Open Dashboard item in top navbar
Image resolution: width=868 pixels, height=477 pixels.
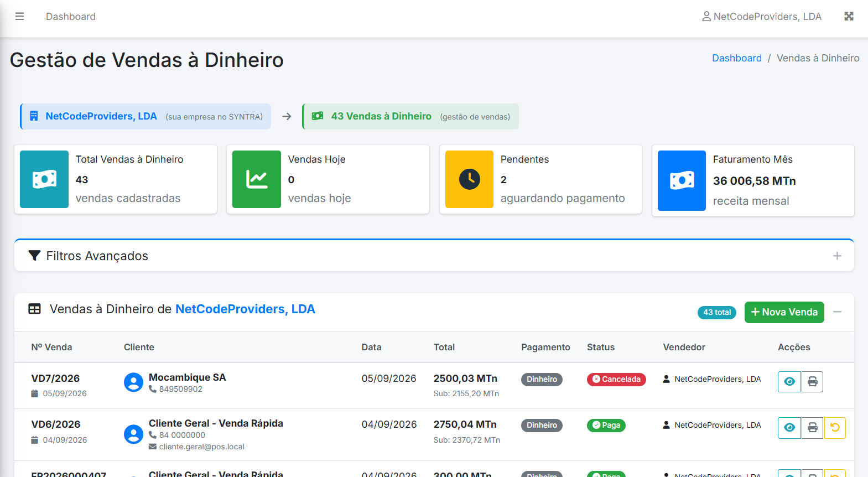71,17
